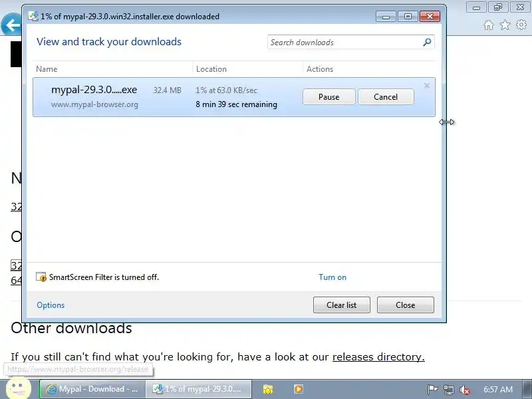Click the Other downloads heading

tap(71, 328)
